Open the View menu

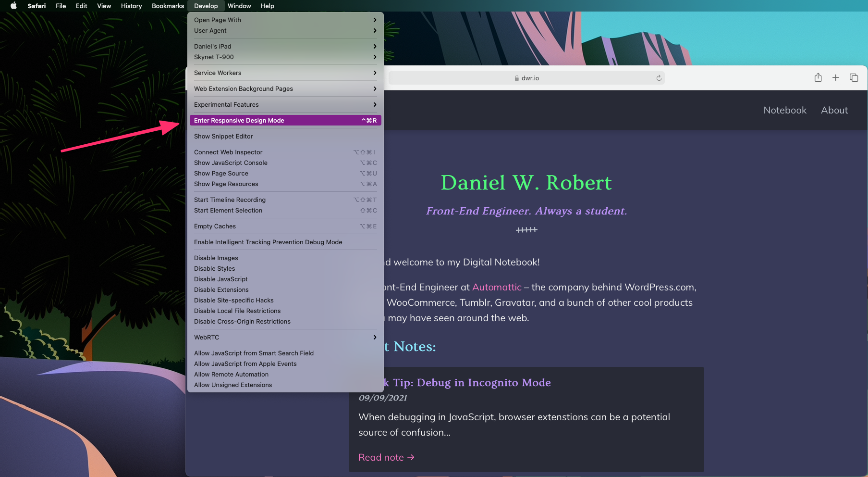[104, 6]
